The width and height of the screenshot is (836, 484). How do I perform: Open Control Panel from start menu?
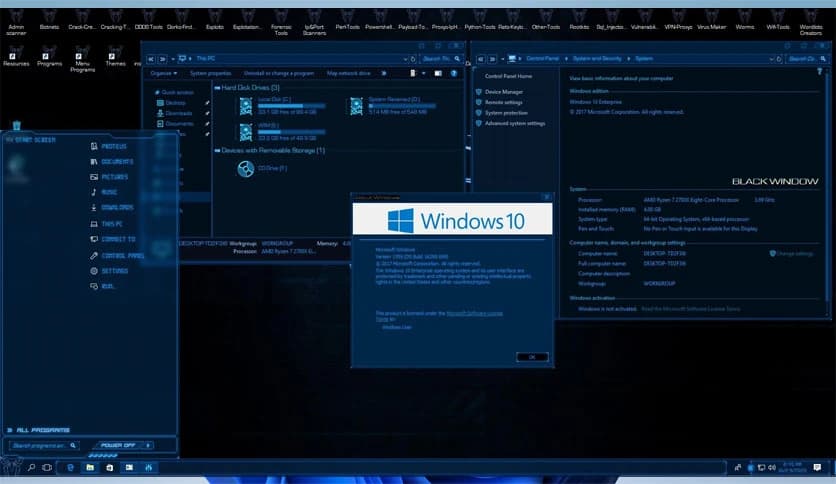tap(117, 256)
